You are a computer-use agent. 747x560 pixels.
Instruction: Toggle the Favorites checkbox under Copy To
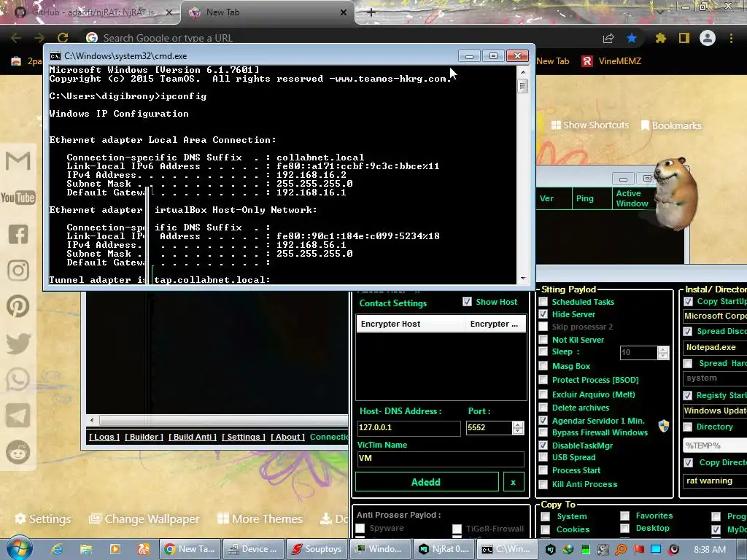[x=624, y=516]
